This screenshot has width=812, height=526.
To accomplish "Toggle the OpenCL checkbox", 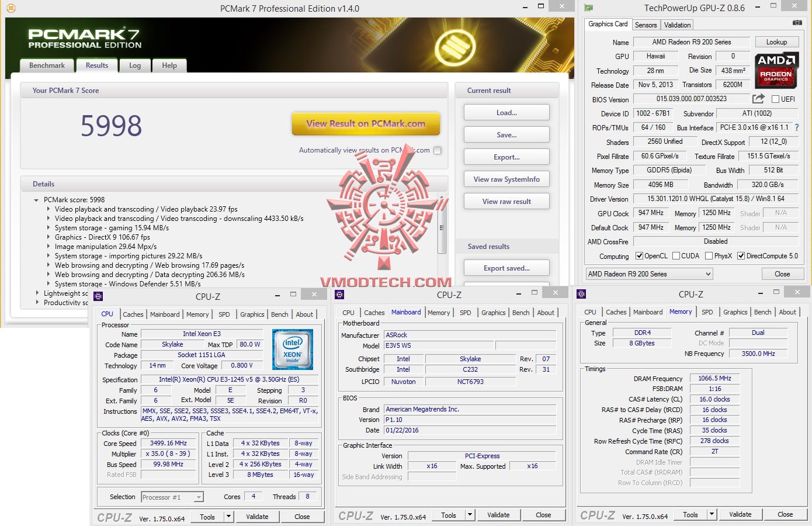I will pyautogui.click(x=639, y=256).
